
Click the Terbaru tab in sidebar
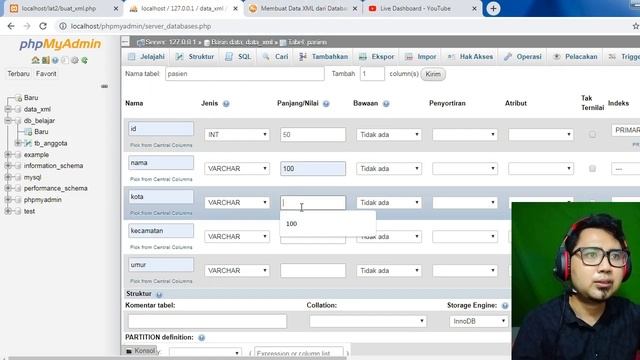(x=18, y=74)
